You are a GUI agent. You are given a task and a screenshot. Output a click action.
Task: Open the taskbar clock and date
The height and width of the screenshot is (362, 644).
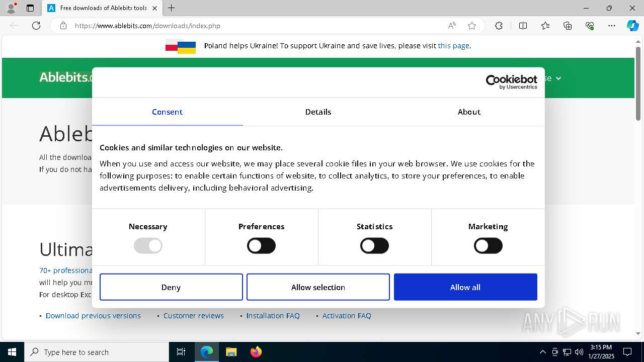[601, 352]
